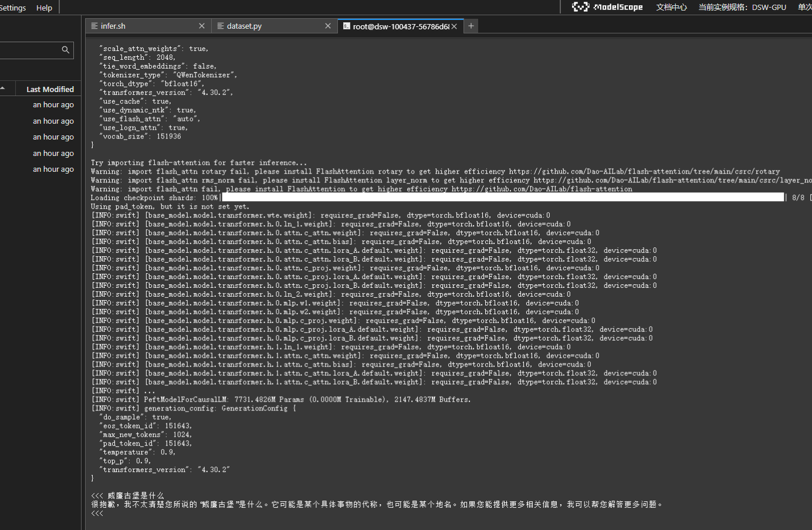Click the PeftModelForCausalLM params summary line
Viewport: 812px width, 530px height.
[281, 400]
